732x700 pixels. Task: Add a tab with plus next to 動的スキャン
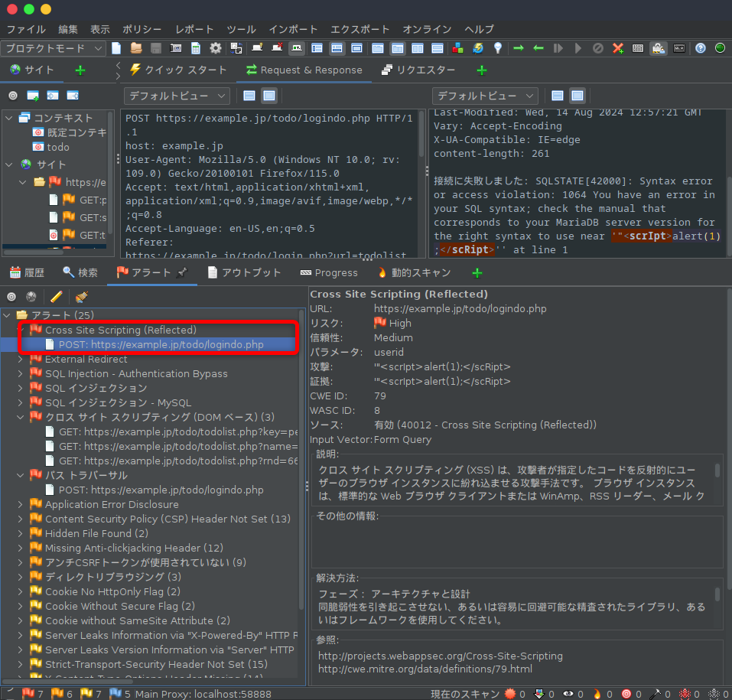pos(477,273)
